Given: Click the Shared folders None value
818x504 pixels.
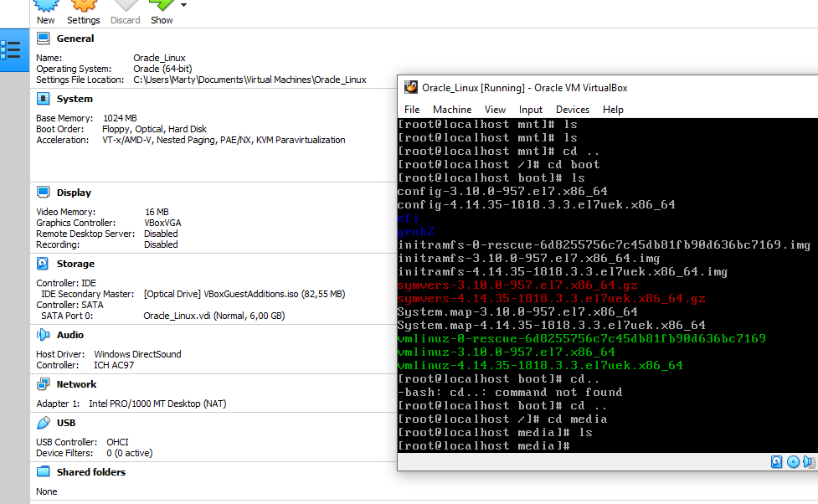Looking at the screenshot, I should pos(46,492).
